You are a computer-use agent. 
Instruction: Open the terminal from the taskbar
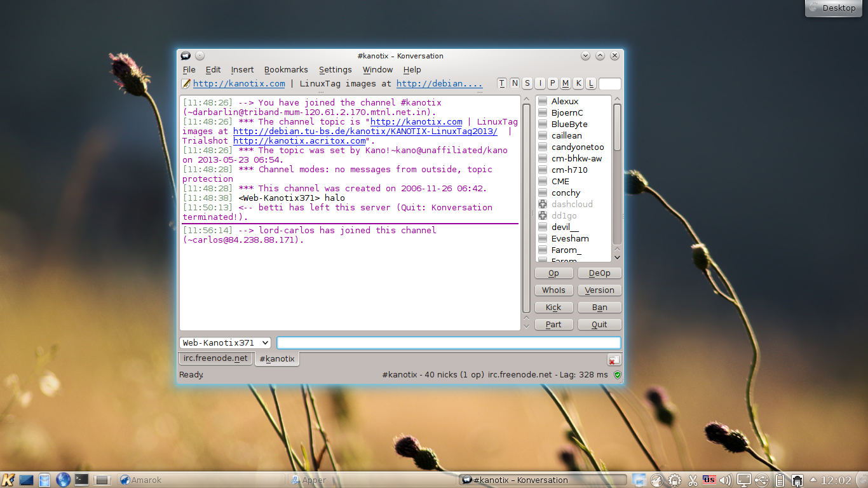pyautogui.click(x=81, y=480)
